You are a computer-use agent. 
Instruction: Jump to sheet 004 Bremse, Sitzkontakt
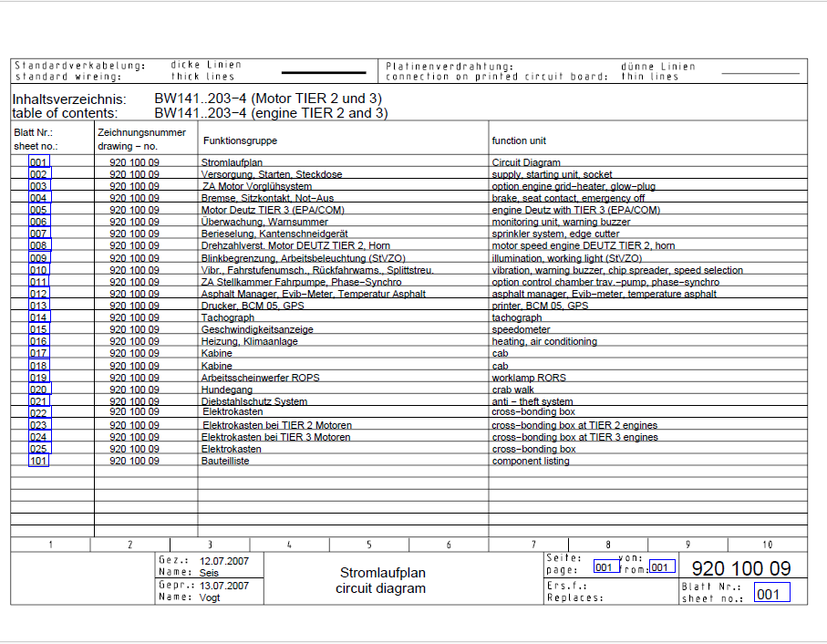click(x=39, y=198)
